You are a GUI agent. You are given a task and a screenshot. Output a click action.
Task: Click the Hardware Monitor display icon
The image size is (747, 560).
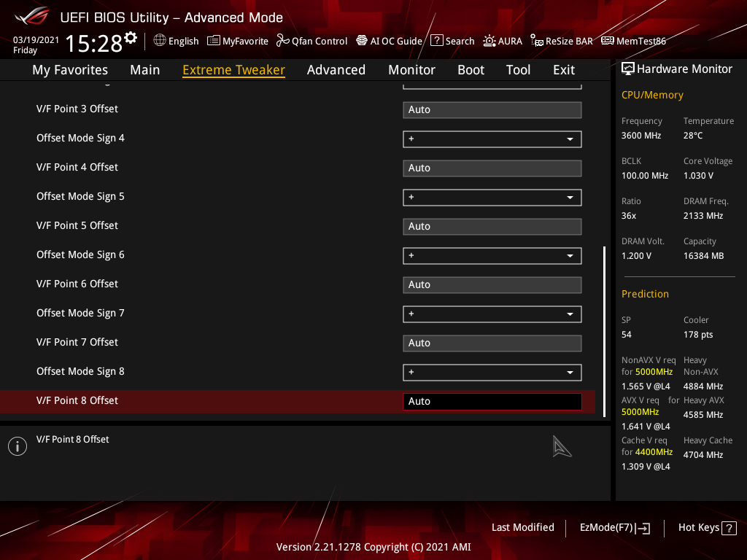628,69
